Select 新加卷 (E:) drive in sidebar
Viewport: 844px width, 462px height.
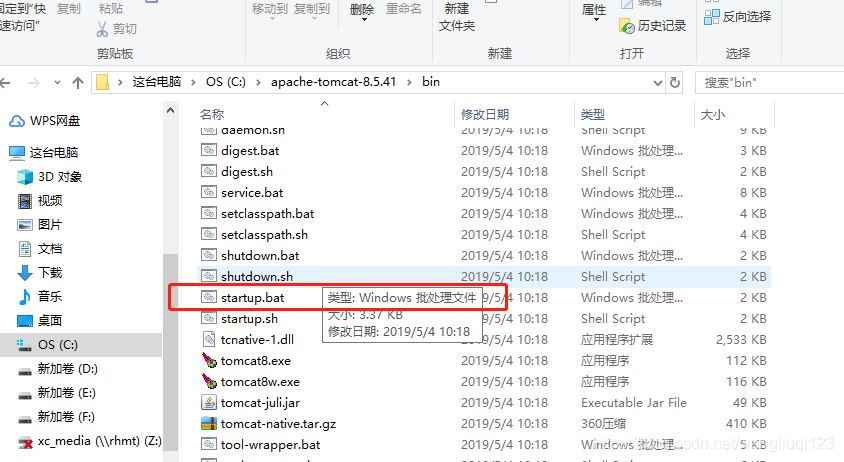[x=57, y=393]
